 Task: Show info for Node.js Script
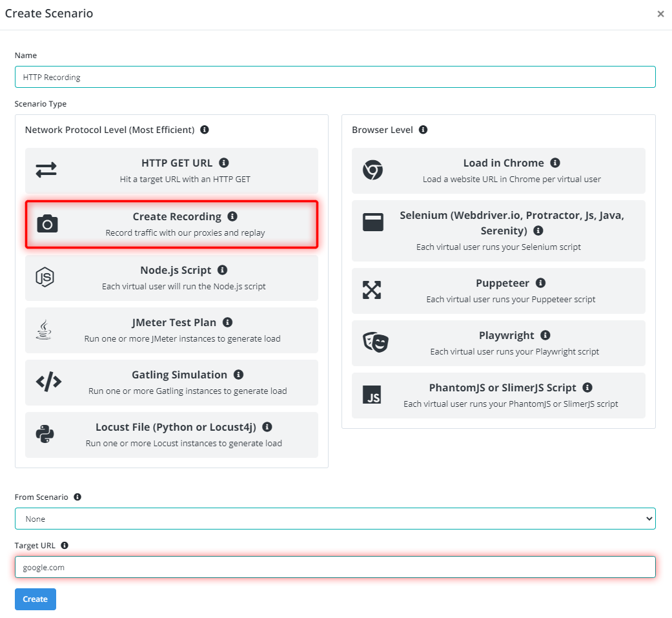click(223, 270)
